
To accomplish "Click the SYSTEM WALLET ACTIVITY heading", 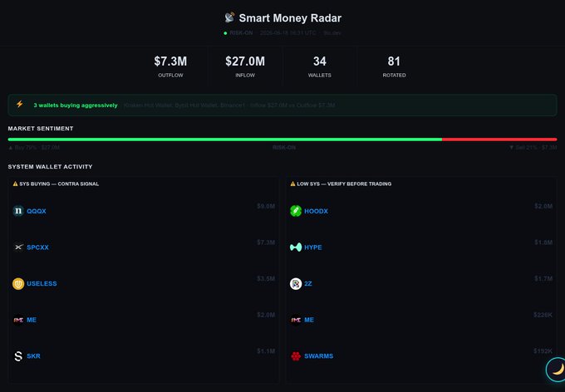I will pos(50,166).
